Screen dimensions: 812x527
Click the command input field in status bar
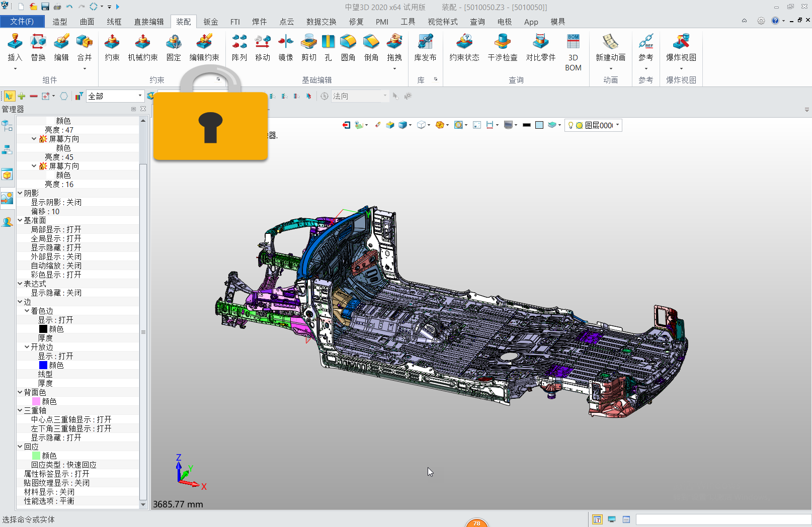pos(723,519)
